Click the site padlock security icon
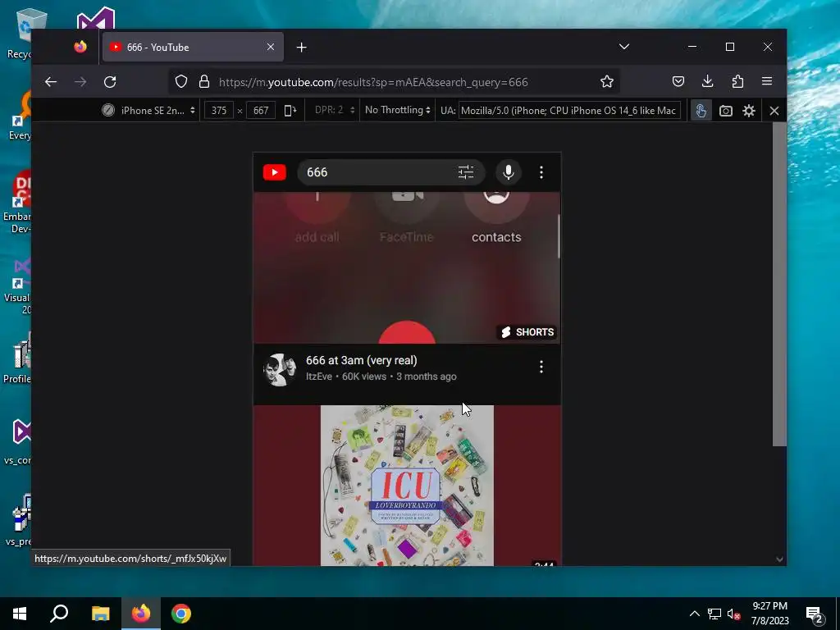The height and width of the screenshot is (630, 840). click(204, 81)
